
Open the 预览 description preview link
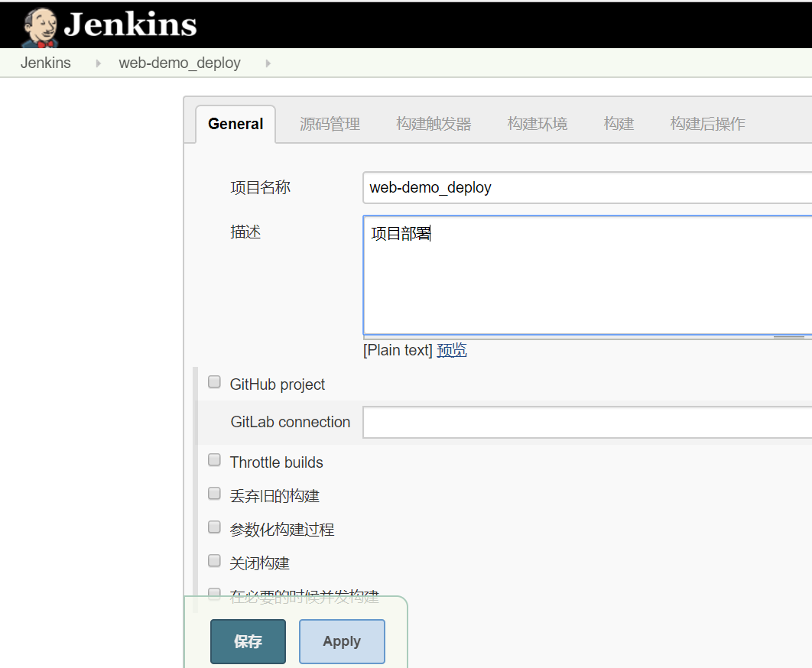coord(452,351)
